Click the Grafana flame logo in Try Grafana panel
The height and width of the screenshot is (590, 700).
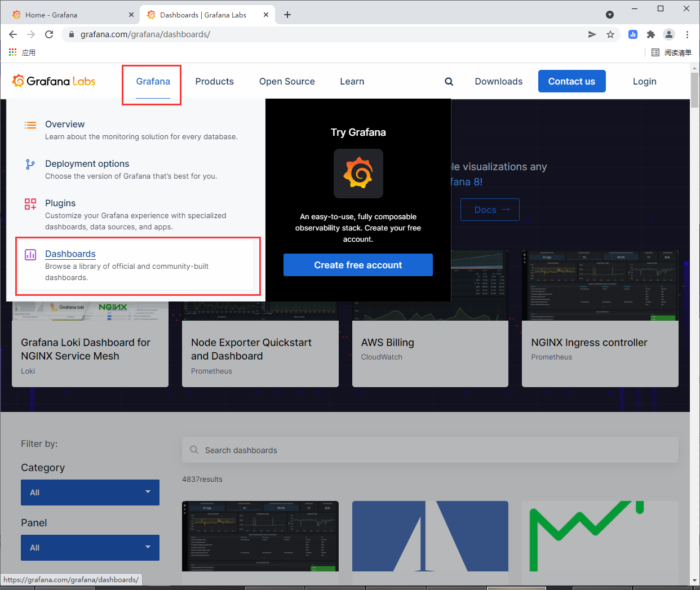point(358,174)
